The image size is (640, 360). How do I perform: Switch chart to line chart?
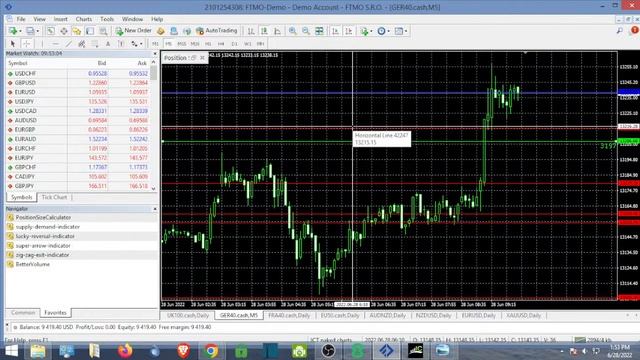(277, 31)
